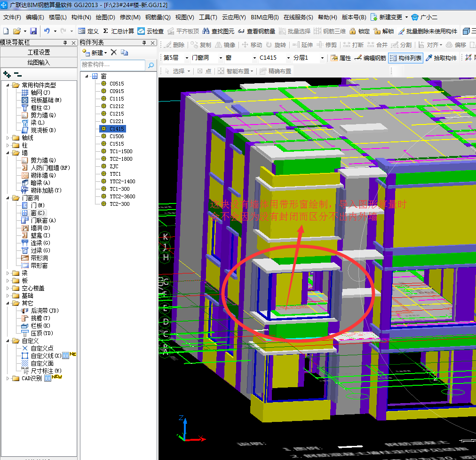Expand all tree nodes with double-plus icon

pos(7,74)
